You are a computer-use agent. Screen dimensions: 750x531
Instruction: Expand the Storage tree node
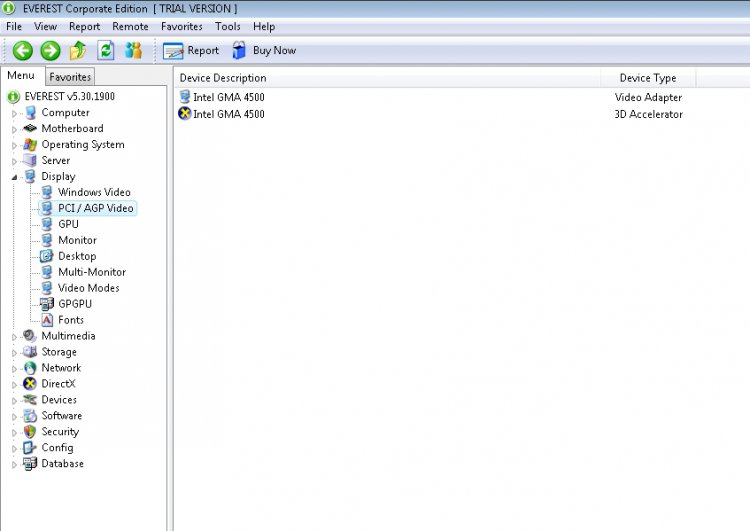point(14,353)
